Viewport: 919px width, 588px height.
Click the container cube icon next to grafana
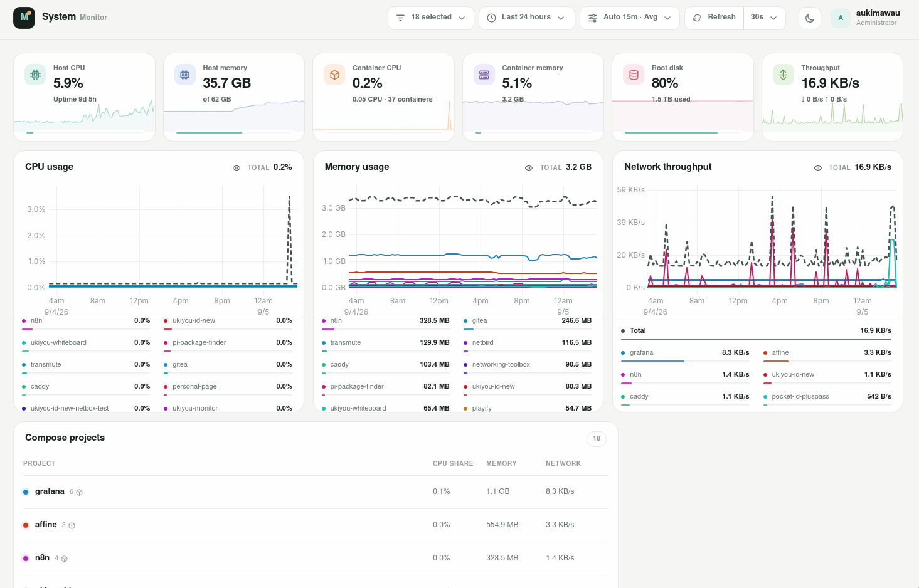[80, 492]
